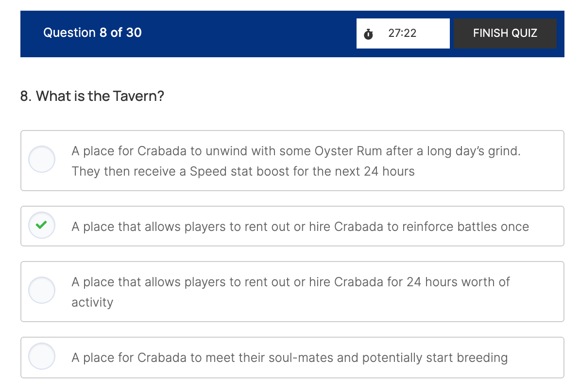Click the 'Question 8 of 30' header label

92,33
